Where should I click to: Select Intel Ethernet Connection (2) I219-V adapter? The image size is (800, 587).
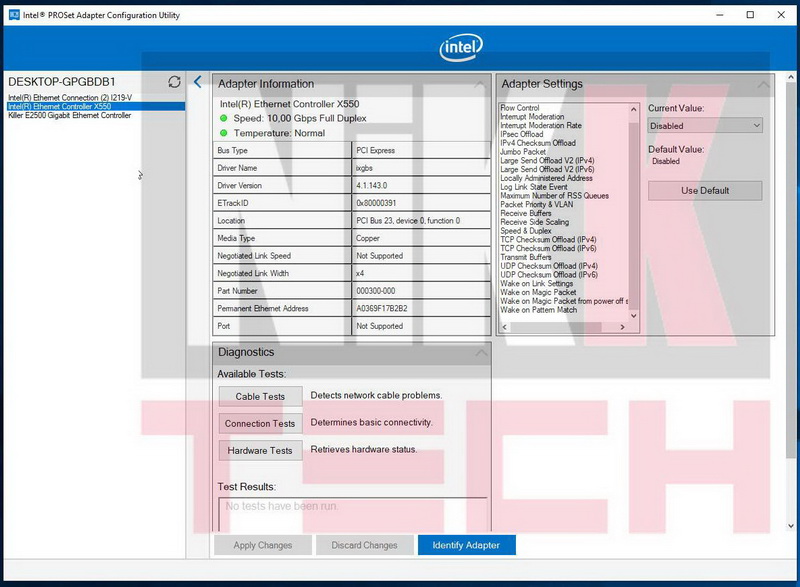70,97
